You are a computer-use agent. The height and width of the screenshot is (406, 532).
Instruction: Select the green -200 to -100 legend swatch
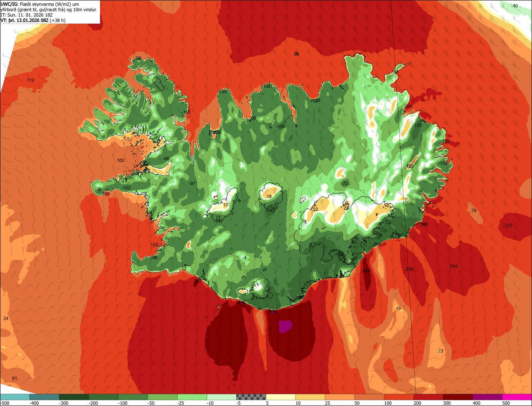133,397
